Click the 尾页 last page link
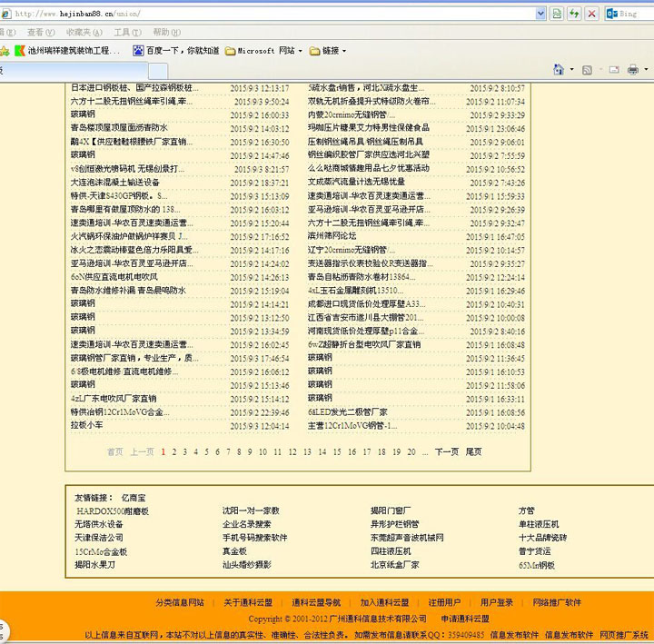 tap(473, 451)
